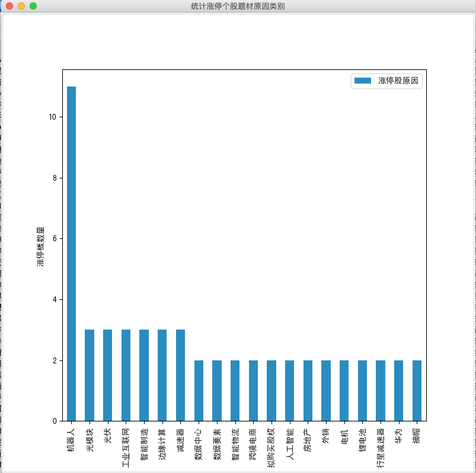Click the bar above 边缘计算
Image resolution: width=476 pixels, height=473 pixels.
(162, 375)
